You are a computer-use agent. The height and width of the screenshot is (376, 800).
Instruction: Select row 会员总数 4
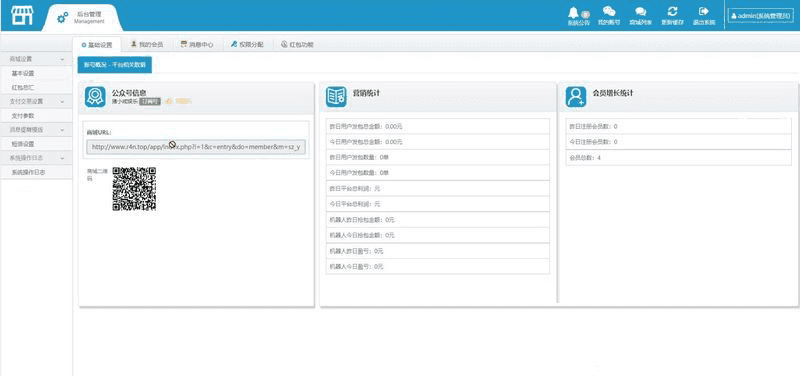(x=679, y=158)
